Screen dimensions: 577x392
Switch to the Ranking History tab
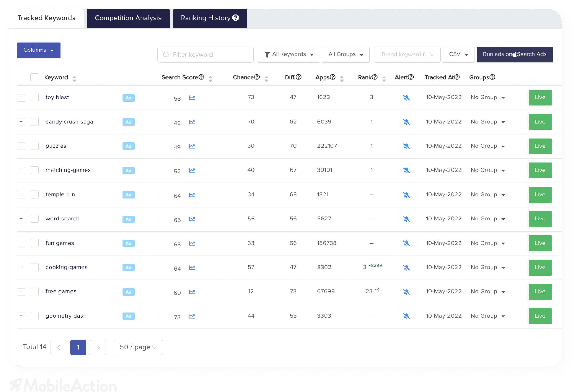click(210, 19)
